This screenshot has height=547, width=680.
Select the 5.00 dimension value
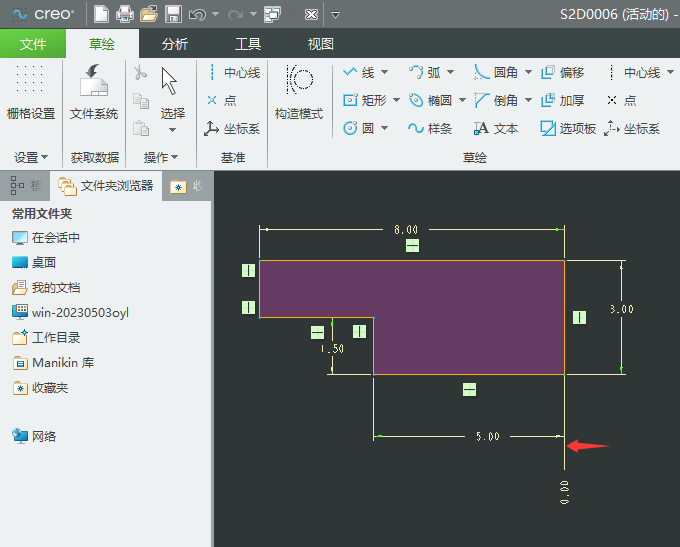coord(487,436)
